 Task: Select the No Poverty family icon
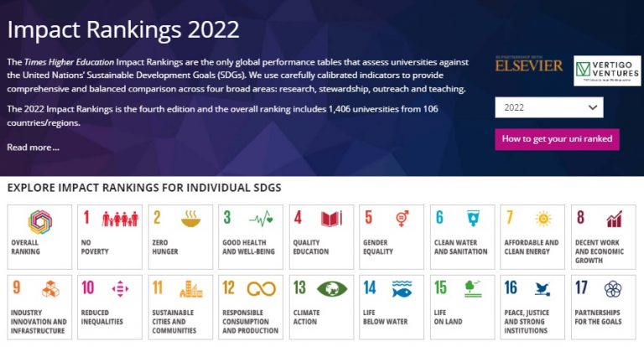[x=120, y=219]
